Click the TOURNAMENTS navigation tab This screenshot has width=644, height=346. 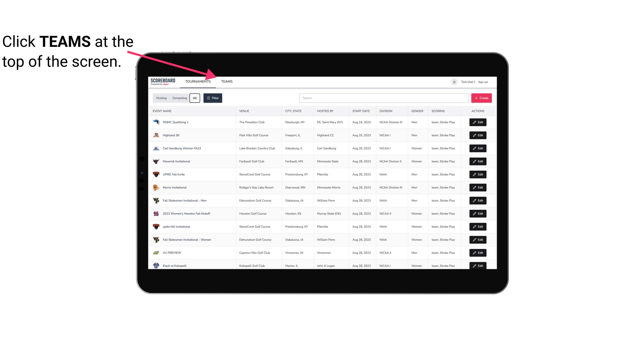coord(198,81)
